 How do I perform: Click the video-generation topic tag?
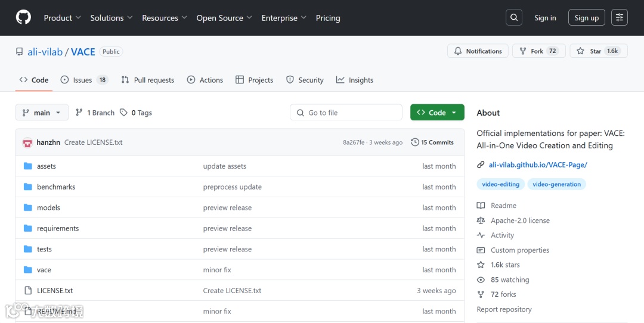[x=556, y=184]
